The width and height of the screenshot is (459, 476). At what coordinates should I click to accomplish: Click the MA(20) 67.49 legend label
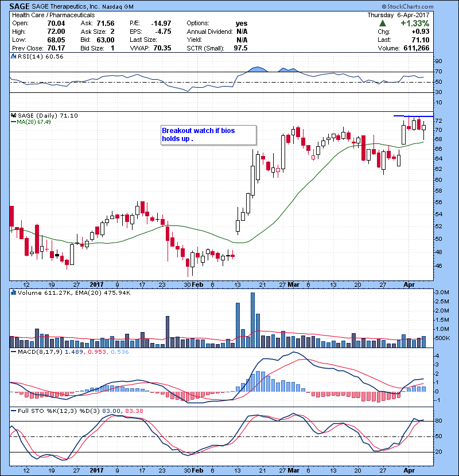click(x=31, y=122)
